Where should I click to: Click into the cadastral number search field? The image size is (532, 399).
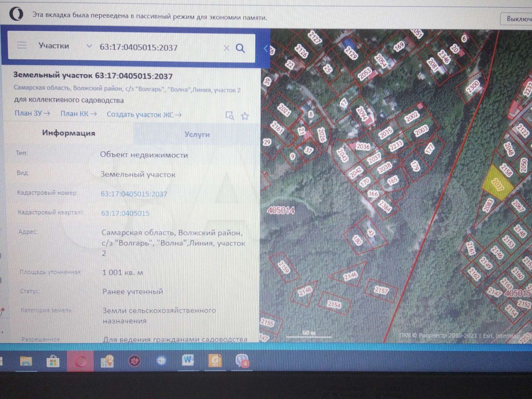pyautogui.click(x=158, y=47)
